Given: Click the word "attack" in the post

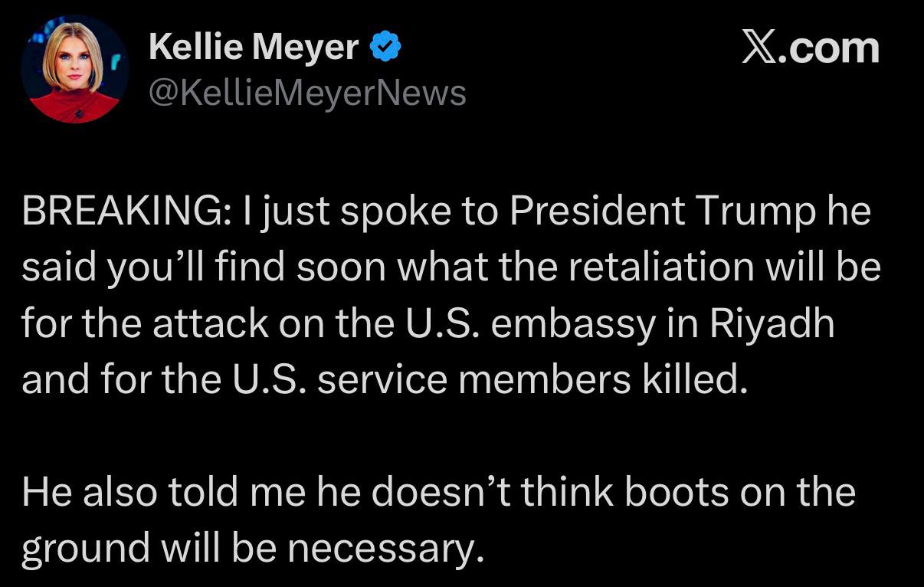Looking at the screenshot, I should [209, 323].
